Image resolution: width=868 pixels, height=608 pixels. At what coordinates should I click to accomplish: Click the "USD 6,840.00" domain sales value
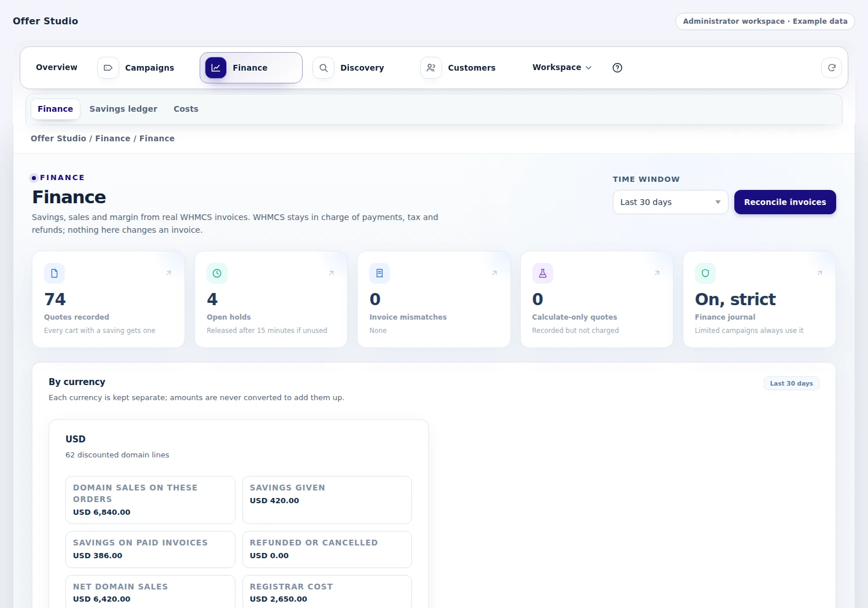pyautogui.click(x=102, y=512)
